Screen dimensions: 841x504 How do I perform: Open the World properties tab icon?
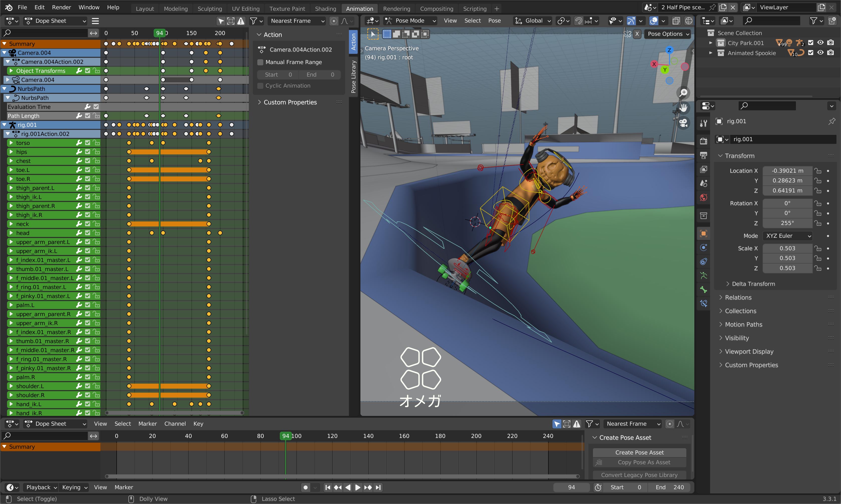pos(703,198)
